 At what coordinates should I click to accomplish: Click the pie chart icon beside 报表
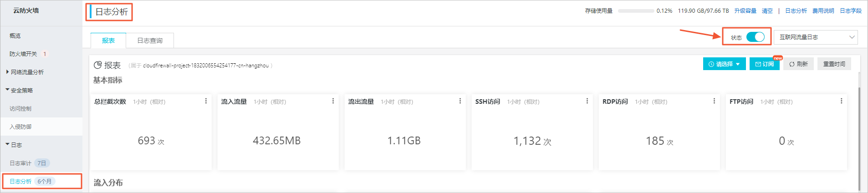click(x=97, y=65)
